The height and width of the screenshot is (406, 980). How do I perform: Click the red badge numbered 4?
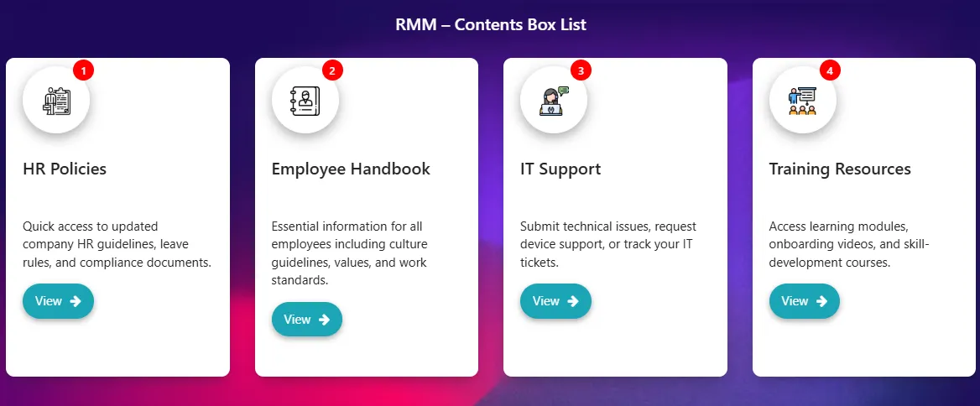pyautogui.click(x=829, y=70)
